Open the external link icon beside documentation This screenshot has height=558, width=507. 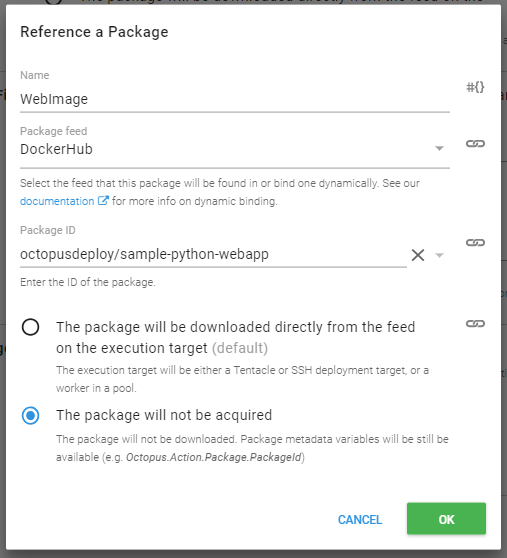pos(103,201)
